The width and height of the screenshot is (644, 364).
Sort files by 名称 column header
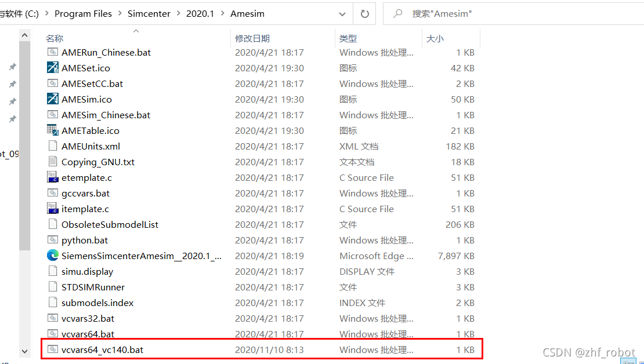(54, 38)
